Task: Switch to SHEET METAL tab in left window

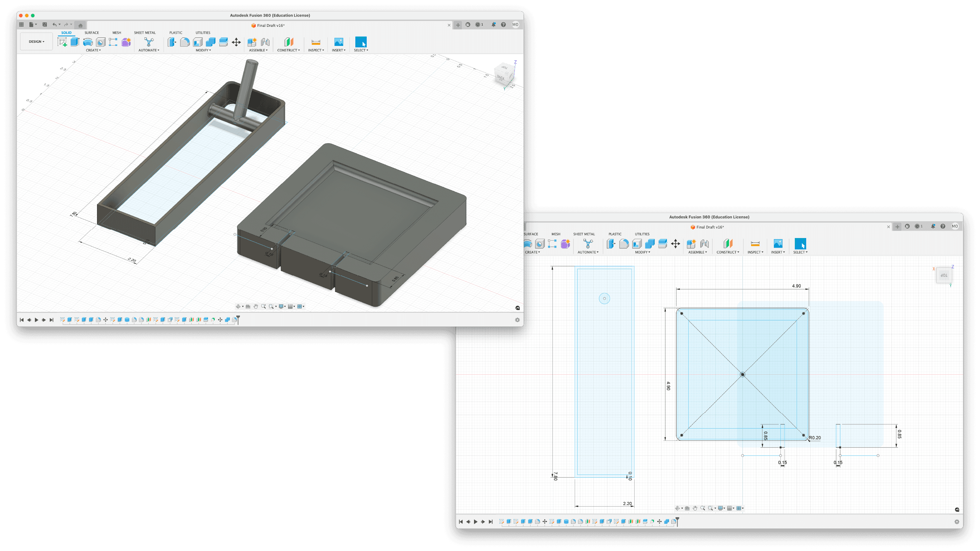Action: [144, 33]
